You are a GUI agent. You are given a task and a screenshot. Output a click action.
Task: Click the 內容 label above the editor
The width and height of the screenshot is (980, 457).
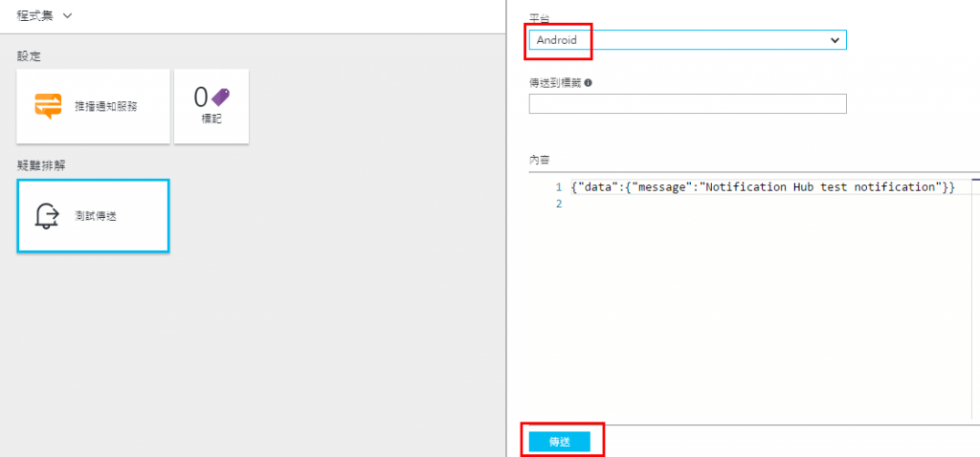click(x=540, y=160)
